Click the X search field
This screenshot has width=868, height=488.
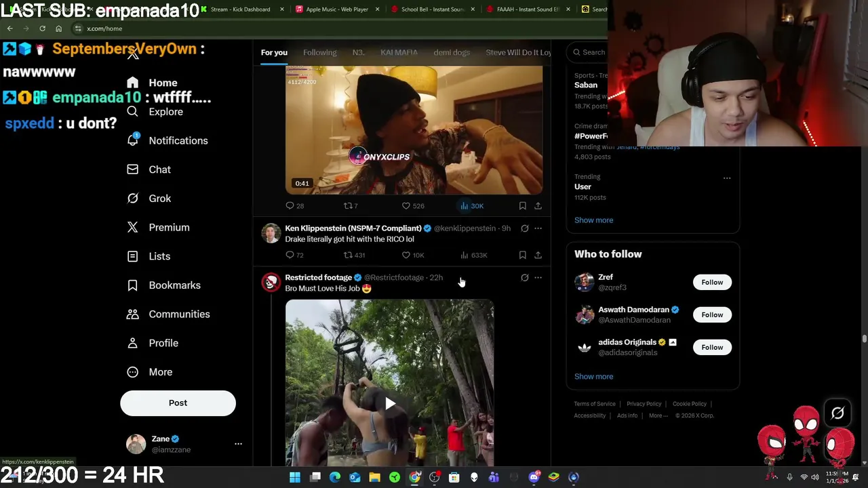(589, 52)
